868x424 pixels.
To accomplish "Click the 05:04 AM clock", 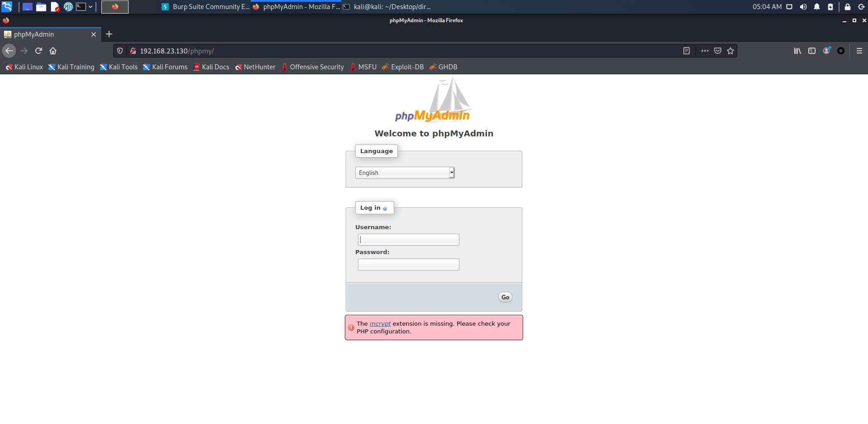I will point(767,7).
